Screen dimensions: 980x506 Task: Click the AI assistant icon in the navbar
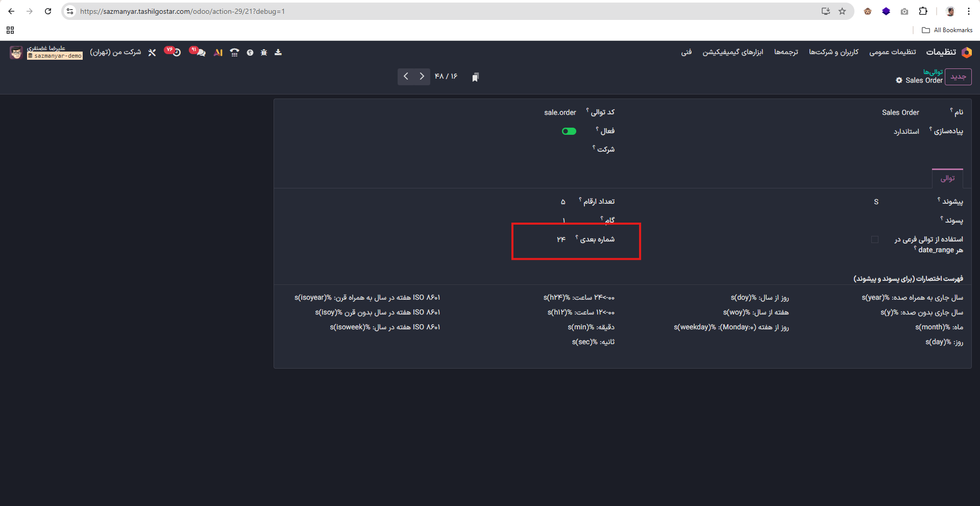(x=218, y=52)
